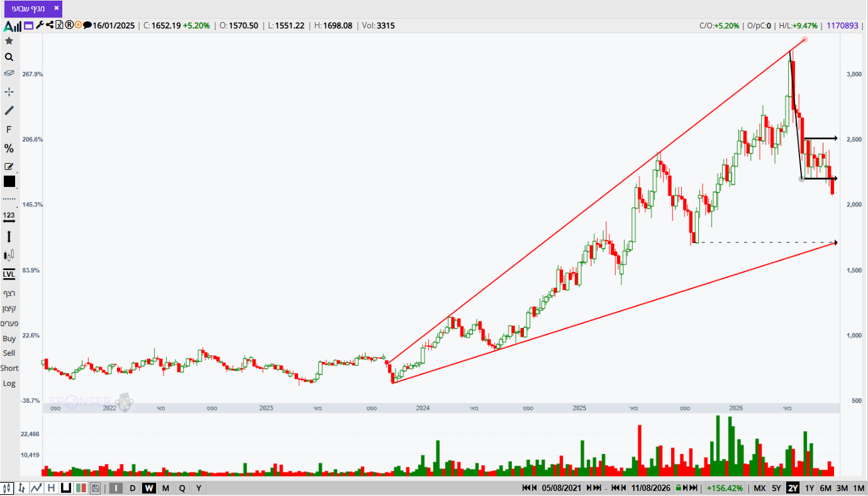Click the purple window layout icon

(28, 26)
